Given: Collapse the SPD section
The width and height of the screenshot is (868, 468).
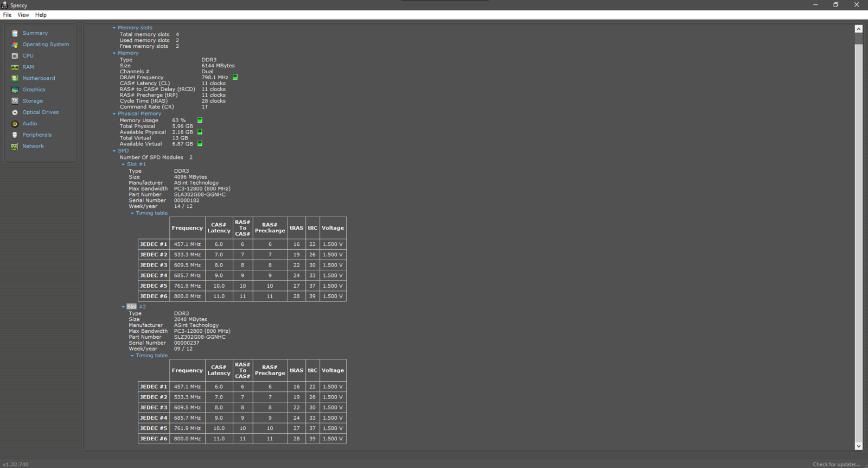Looking at the screenshot, I should tap(114, 151).
